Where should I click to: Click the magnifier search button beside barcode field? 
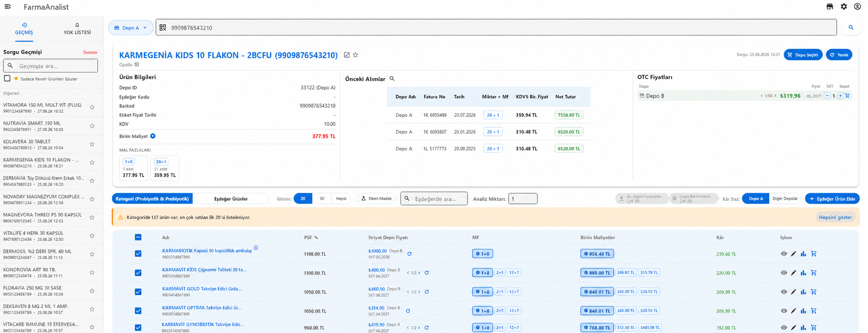[851, 27]
